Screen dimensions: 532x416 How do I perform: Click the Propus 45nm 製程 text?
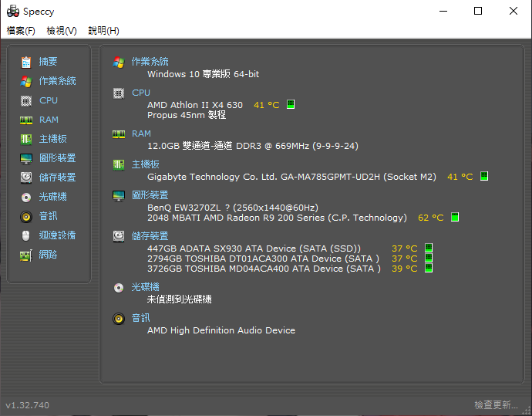tap(187, 115)
